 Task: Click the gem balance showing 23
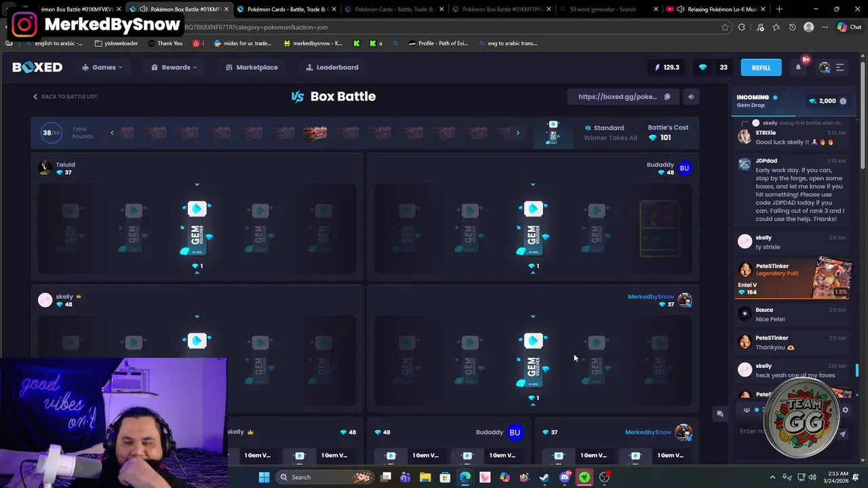click(x=713, y=67)
